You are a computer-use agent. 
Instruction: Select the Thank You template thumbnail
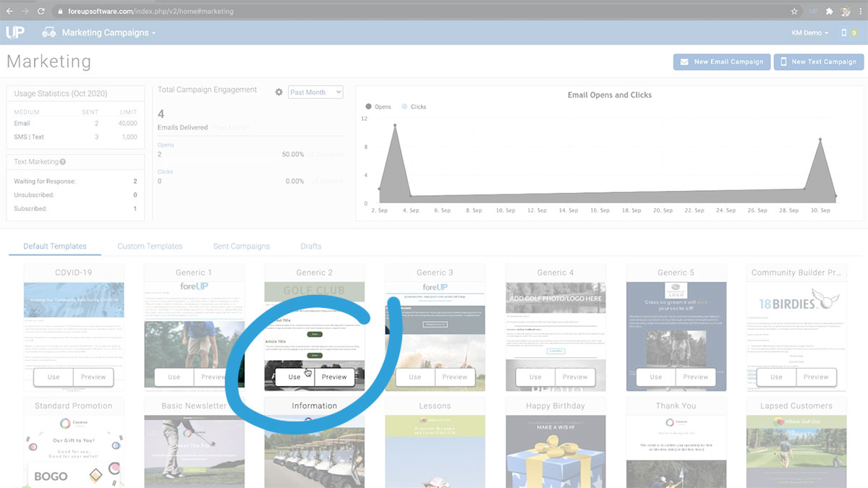pos(676,451)
